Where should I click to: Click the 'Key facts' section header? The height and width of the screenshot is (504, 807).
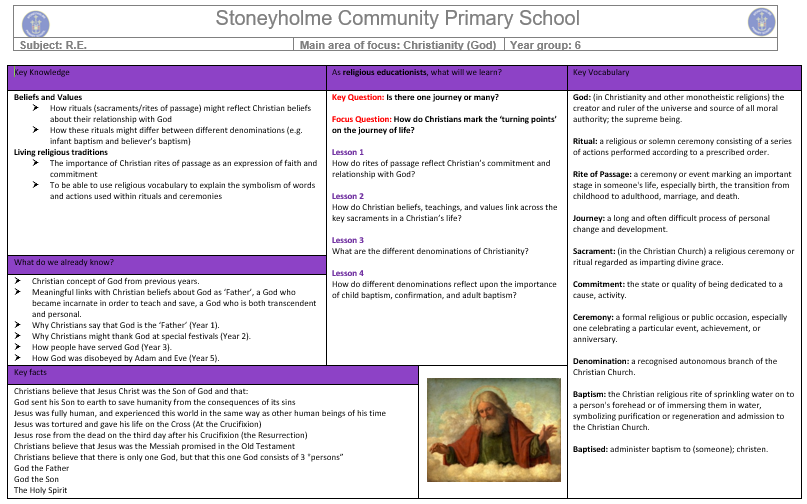click(x=211, y=373)
